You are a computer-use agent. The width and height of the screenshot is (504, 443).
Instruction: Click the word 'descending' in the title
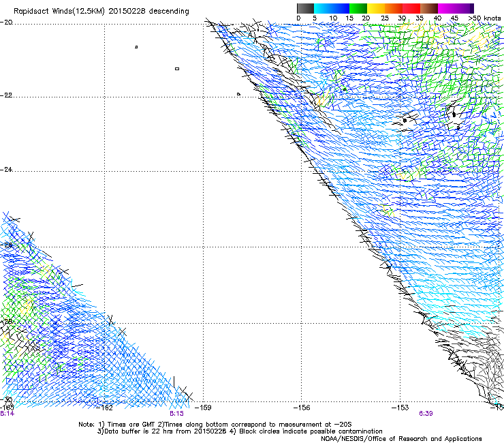point(169,12)
